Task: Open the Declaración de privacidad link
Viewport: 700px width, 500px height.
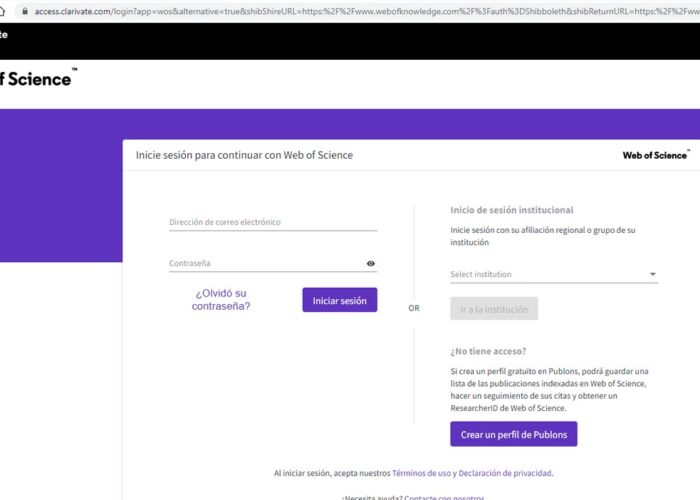Action: point(505,473)
